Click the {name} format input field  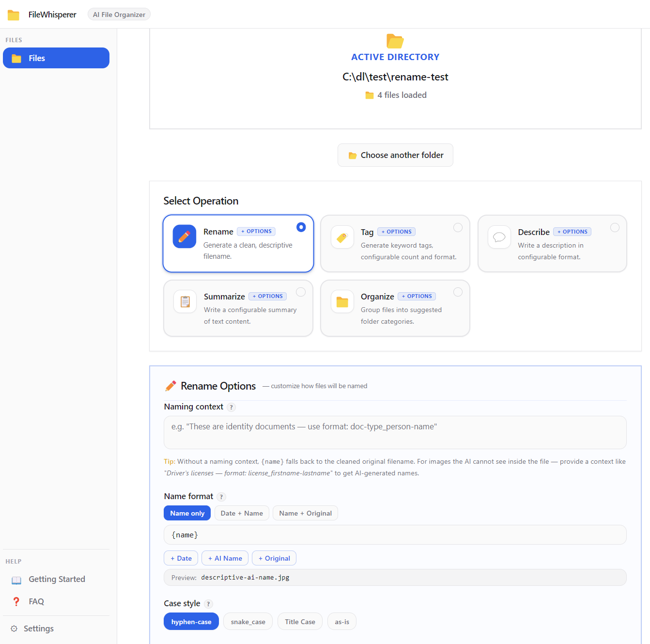pyautogui.click(x=395, y=535)
